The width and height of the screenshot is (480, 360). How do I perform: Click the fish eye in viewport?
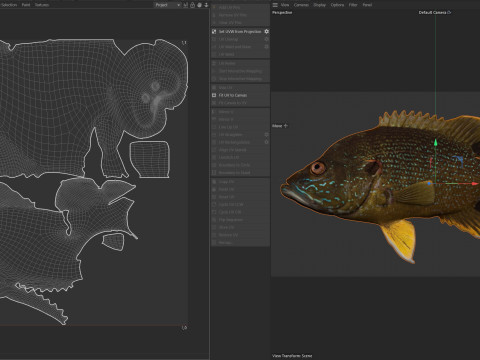pos(318,168)
